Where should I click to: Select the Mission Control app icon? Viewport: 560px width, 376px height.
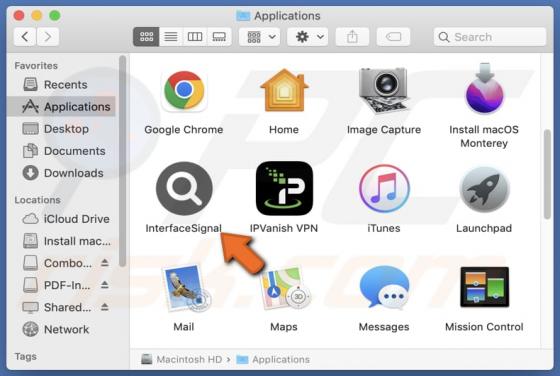coord(484,287)
